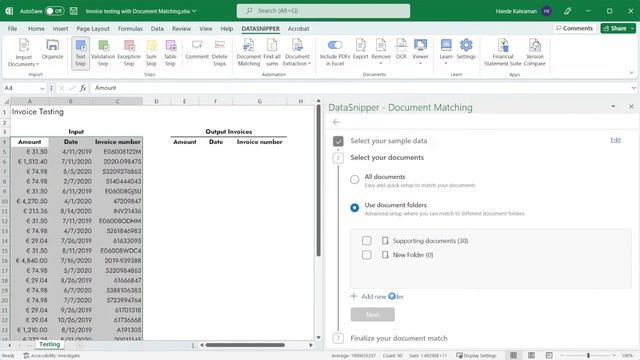Screen dimensions: 640x360
Task: Select the Text Snip tool
Action: tap(80, 53)
